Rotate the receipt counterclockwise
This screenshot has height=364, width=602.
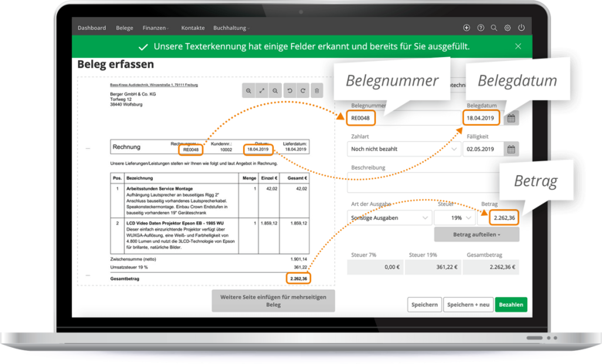click(x=290, y=91)
